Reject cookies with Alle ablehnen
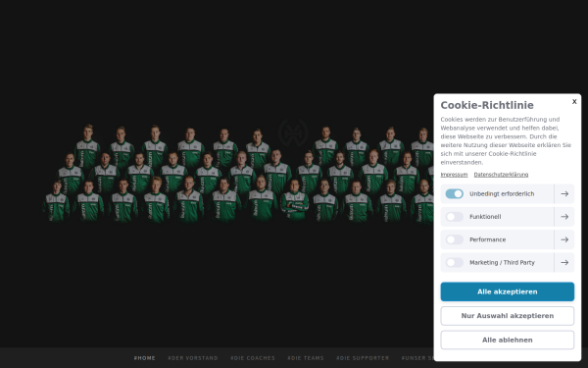 pyautogui.click(x=507, y=340)
